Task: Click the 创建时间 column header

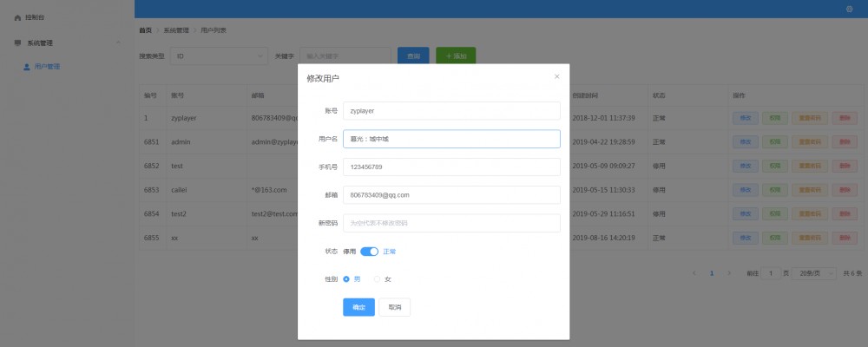Action: point(584,95)
